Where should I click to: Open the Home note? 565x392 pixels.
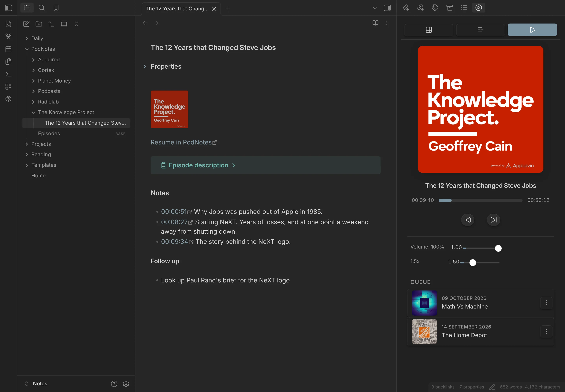tap(76, 176)
